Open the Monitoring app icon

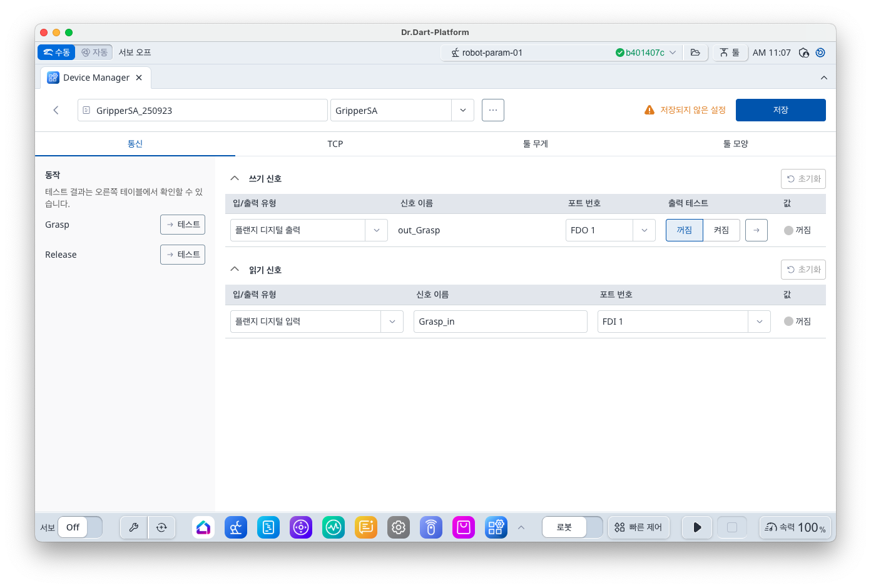[x=334, y=527]
